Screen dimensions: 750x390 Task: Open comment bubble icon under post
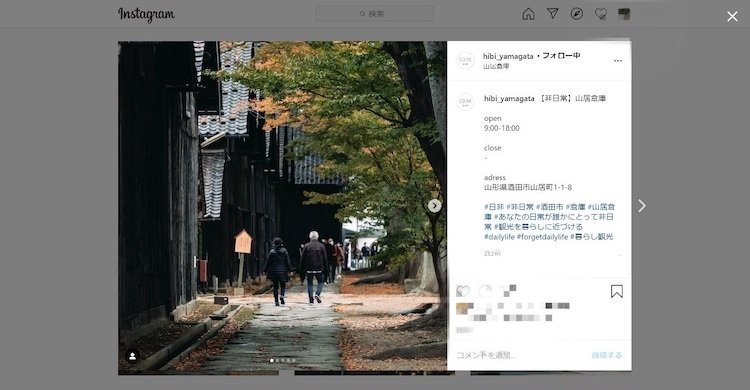tap(485, 291)
